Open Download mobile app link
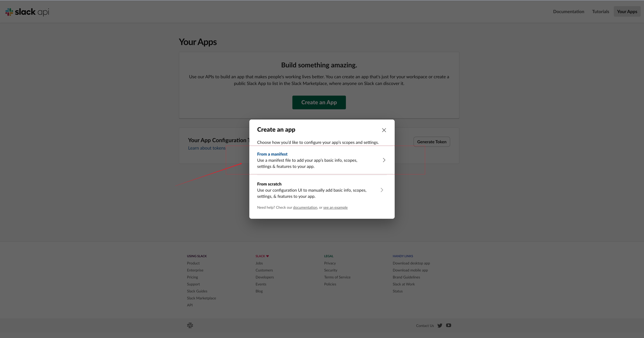The height and width of the screenshot is (338, 644). (x=410, y=270)
